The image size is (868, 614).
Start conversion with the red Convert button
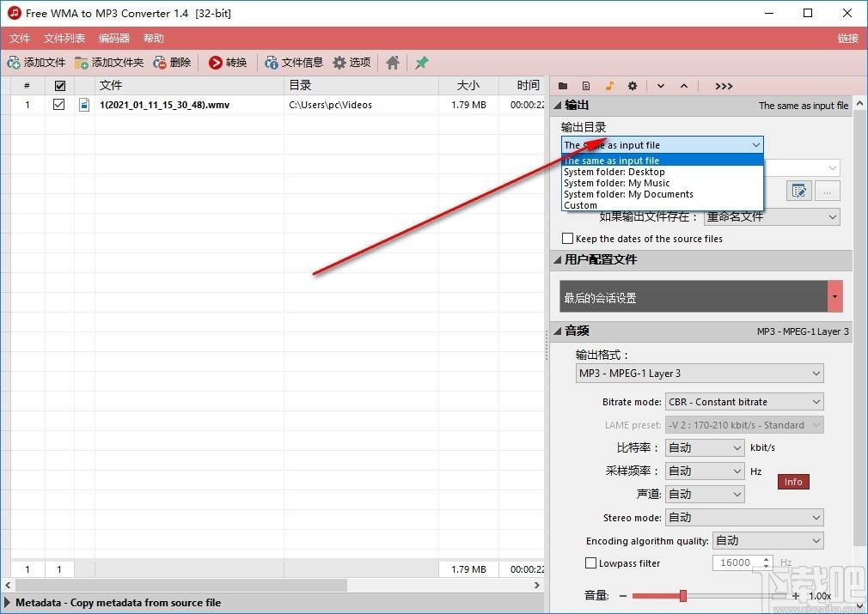point(228,63)
